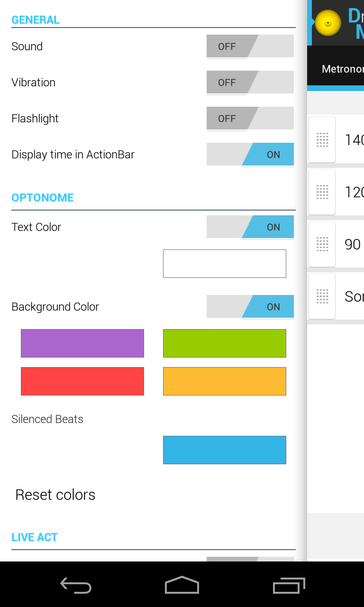Turn on the Vibration switch
Screen dimensions: 364x607
point(250,83)
